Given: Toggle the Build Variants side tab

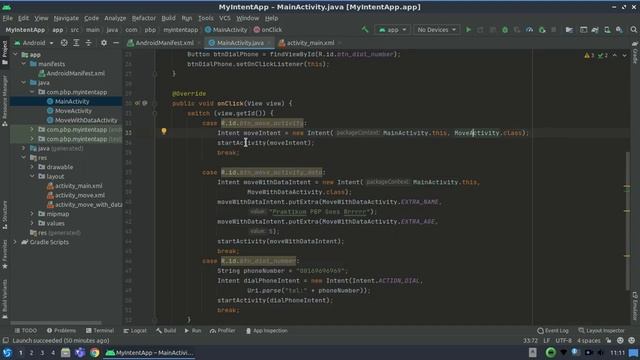Looking at the screenshot, I should click(4, 299).
